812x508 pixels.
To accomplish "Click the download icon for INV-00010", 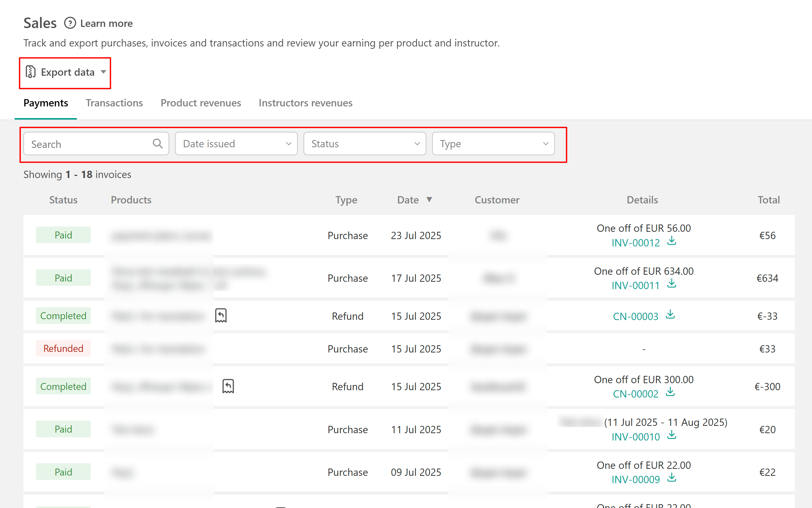I will tap(671, 435).
